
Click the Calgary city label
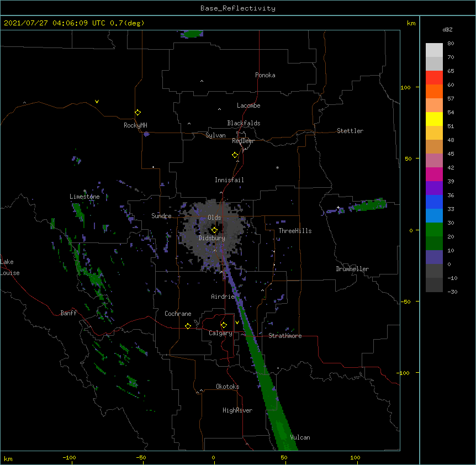tap(220, 333)
